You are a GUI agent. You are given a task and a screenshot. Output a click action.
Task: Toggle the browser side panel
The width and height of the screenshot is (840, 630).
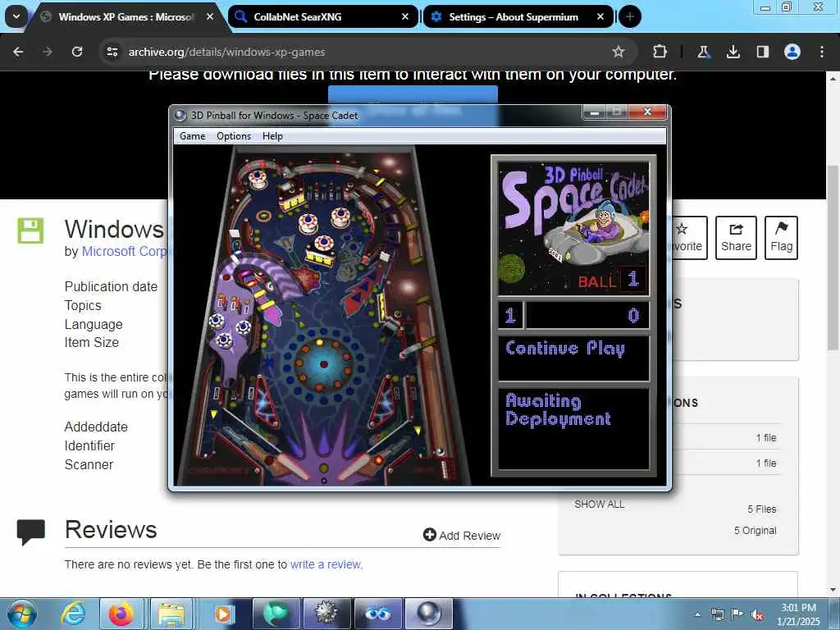[x=763, y=52]
